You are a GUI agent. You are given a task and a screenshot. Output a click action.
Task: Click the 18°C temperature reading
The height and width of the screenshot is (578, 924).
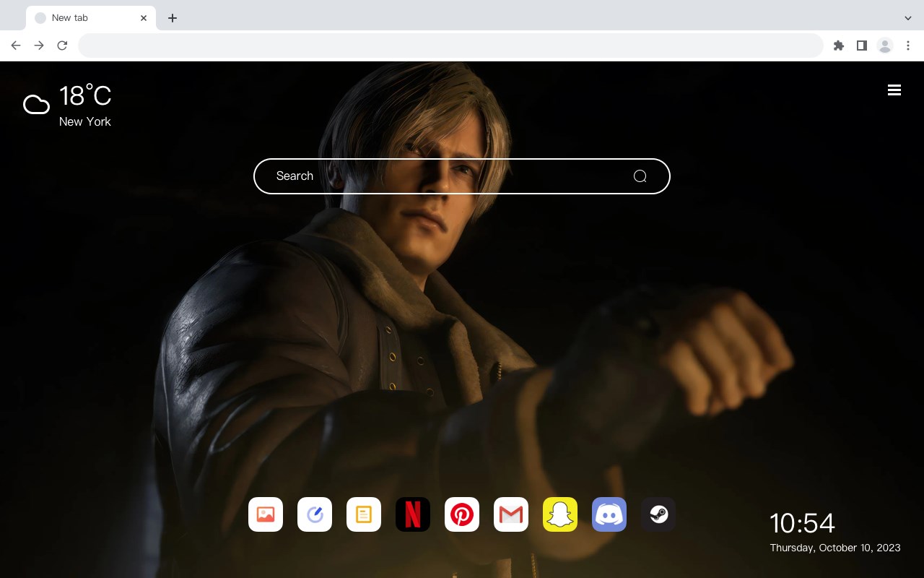tap(85, 96)
